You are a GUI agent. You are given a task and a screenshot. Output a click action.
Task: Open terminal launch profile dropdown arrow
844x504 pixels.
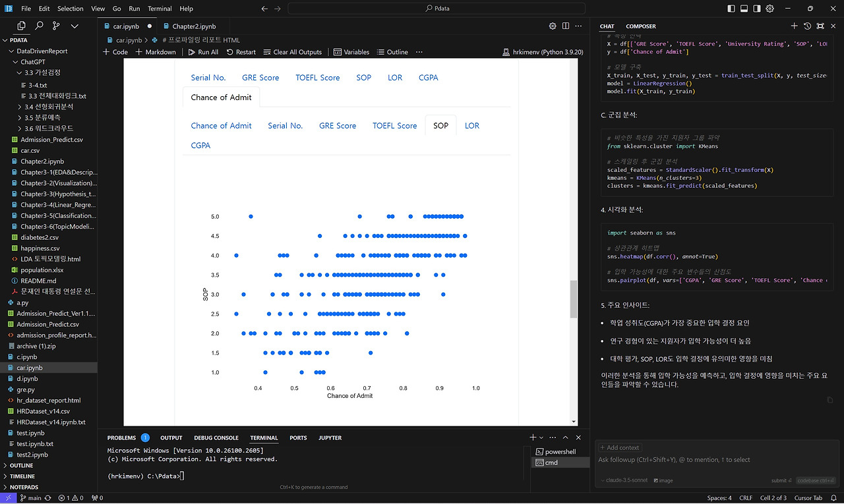(x=541, y=437)
